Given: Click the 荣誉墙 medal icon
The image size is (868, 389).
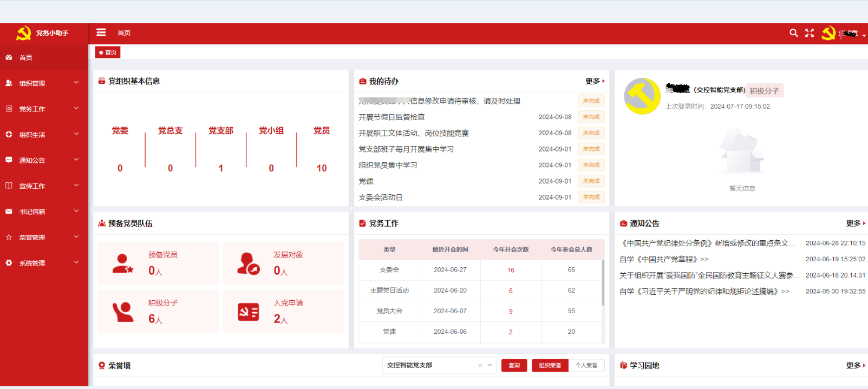Looking at the screenshot, I should (101, 366).
